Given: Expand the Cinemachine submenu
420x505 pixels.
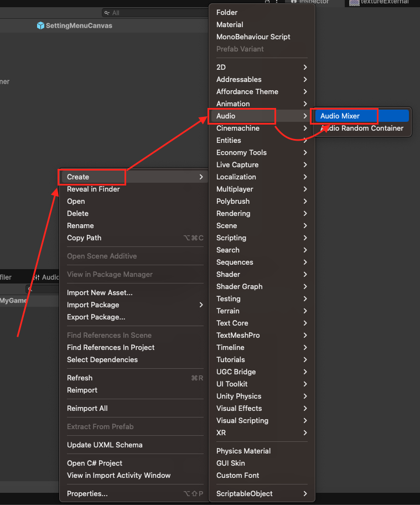Looking at the screenshot, I should pyautogui.click(x=262, y=128).
